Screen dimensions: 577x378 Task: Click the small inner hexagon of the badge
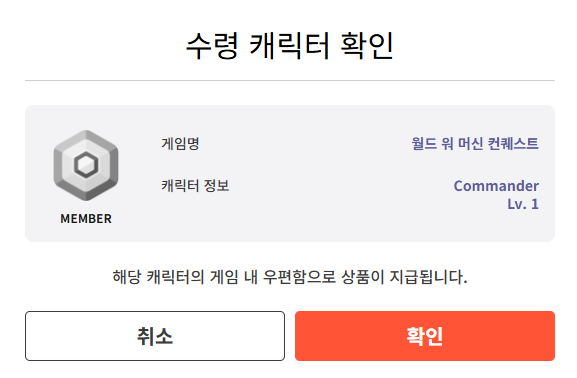coord(86,165)
